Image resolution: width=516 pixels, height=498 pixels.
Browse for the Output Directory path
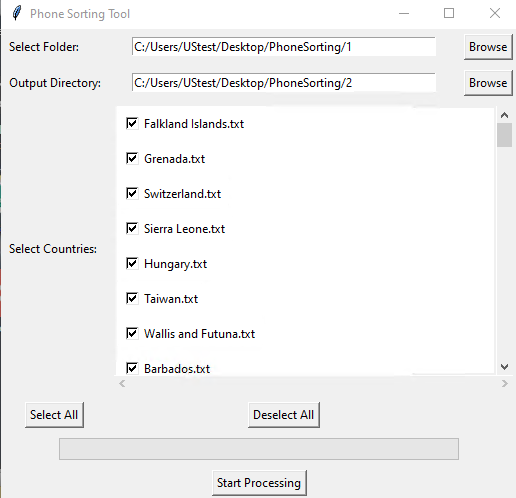[x=488, y=83]
